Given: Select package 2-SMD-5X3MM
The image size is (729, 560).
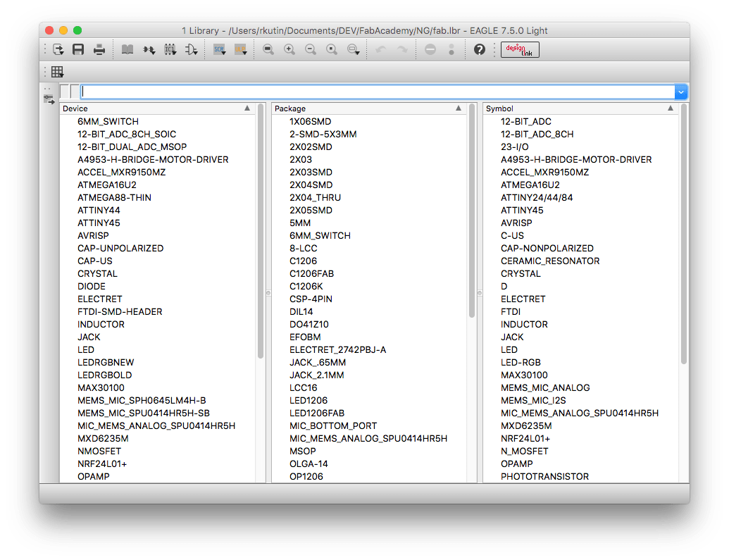Looking at the screenshot, I should (323, 134).
